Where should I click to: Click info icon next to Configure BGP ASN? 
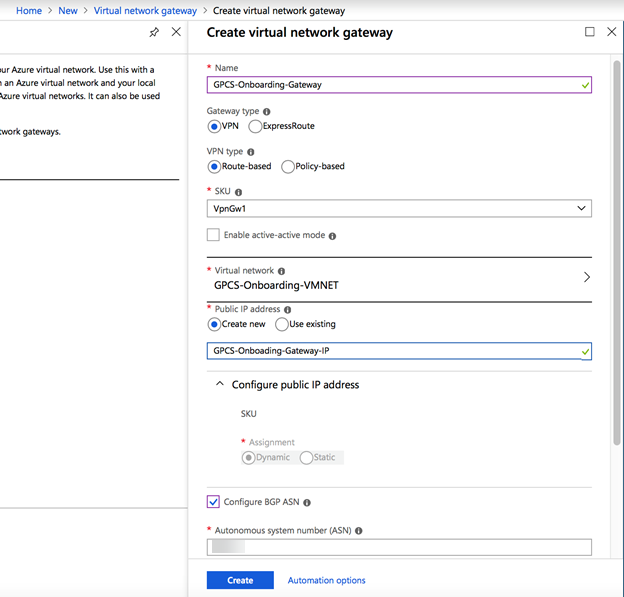click(307, 502)
